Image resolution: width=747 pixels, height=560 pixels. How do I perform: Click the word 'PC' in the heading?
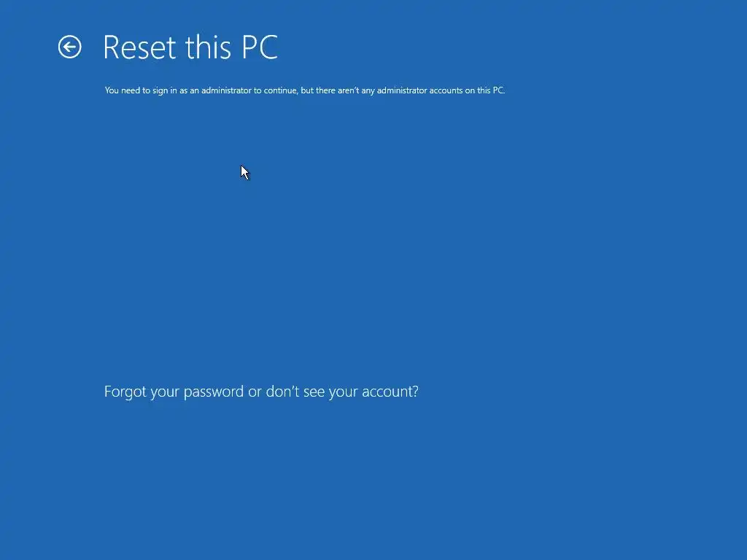click(260, 47)
